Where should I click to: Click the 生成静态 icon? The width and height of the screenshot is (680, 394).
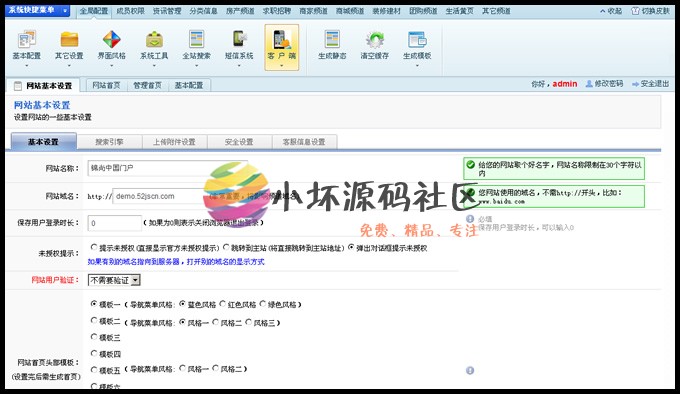[x=332, y=39]
